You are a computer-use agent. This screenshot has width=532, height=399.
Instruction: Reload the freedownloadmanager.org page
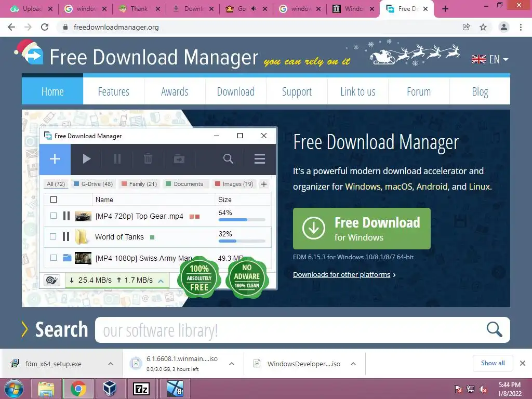coord(45,27)
